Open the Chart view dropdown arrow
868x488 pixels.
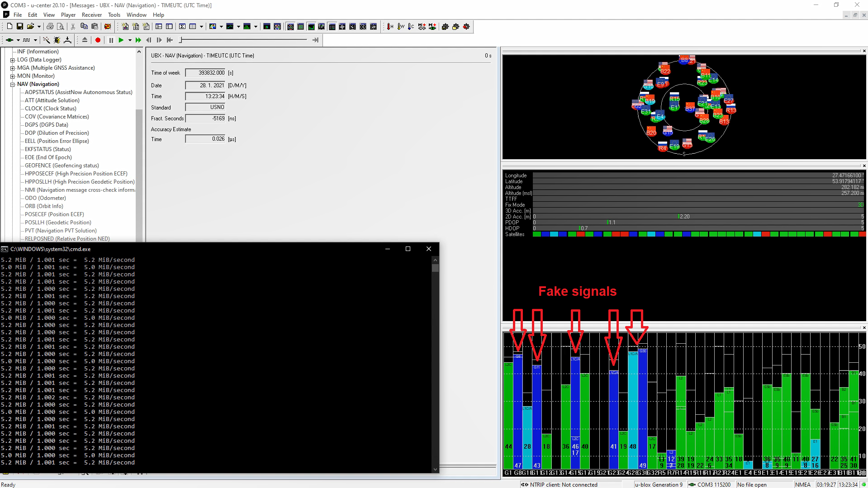point(238,27)
